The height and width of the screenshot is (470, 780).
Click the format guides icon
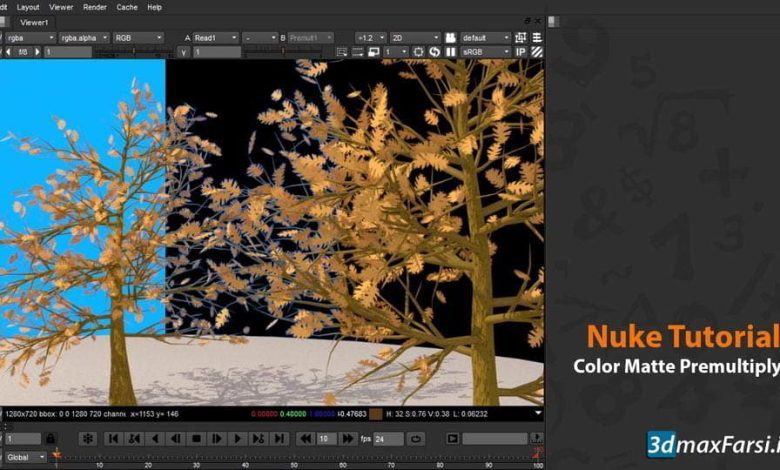358,52
